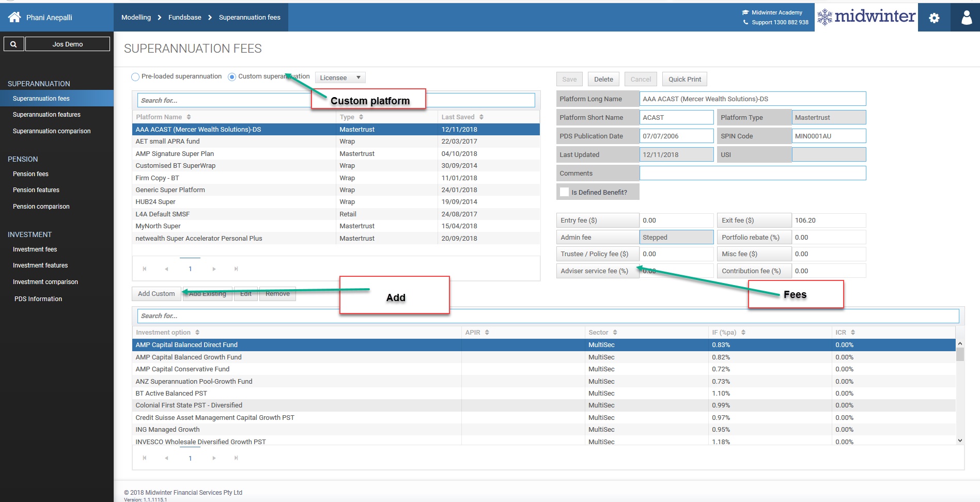The image size is (980, 502).
Task: Click the Quick Print button
Action: click(685, 79)
